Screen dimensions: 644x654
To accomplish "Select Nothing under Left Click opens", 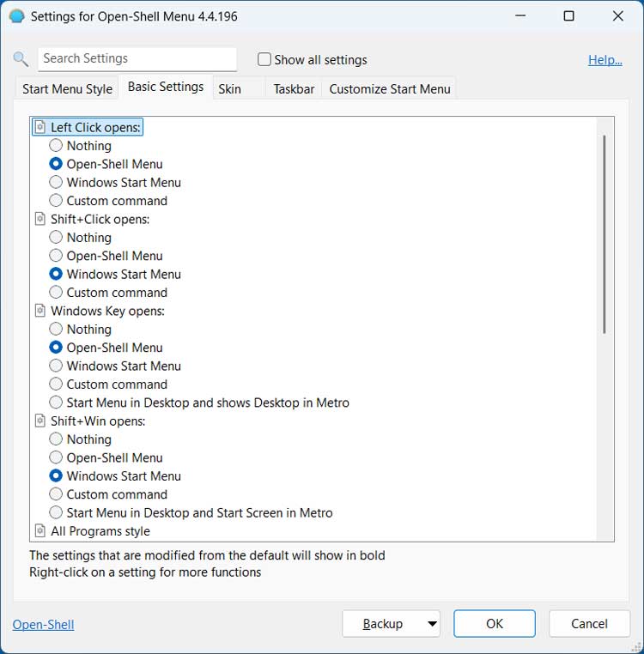I will 56,145.
